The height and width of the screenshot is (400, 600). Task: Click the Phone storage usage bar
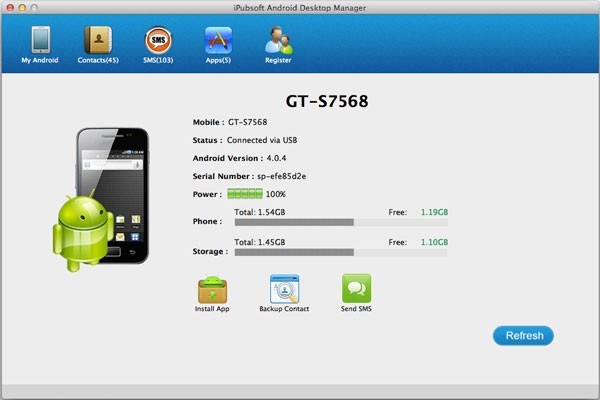coord(341,222)
